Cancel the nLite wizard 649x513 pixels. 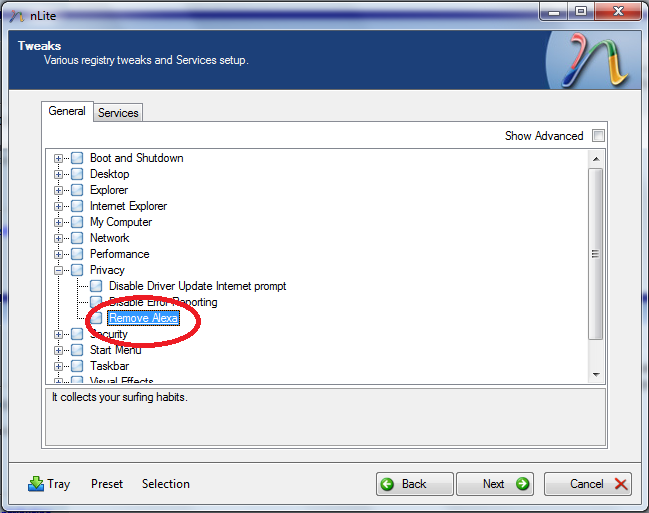(588, 484)
